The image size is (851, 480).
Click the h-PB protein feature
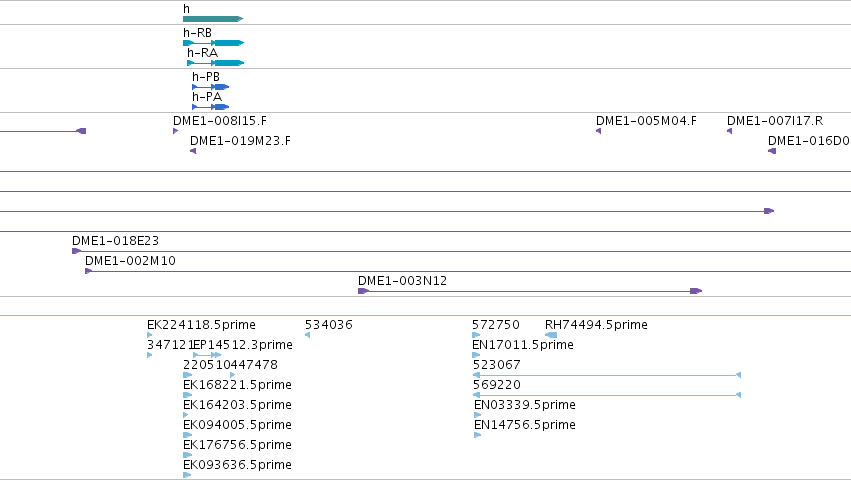[x=211, y=87]
